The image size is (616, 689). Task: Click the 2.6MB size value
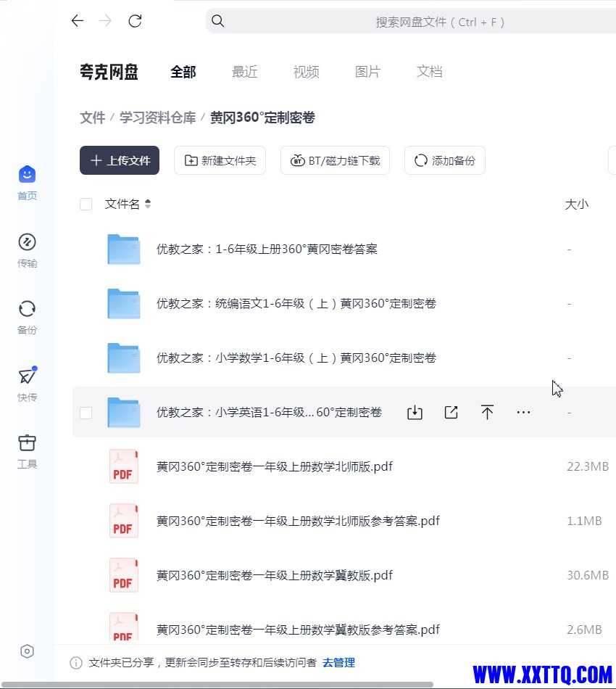[x=584, y=630]
